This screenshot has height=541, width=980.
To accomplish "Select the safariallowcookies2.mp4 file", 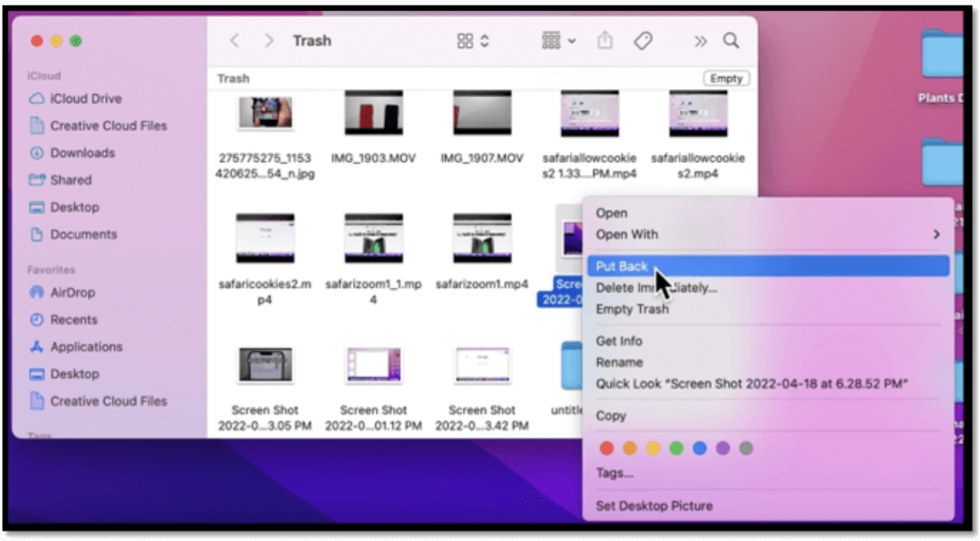I will coord(698,136).
